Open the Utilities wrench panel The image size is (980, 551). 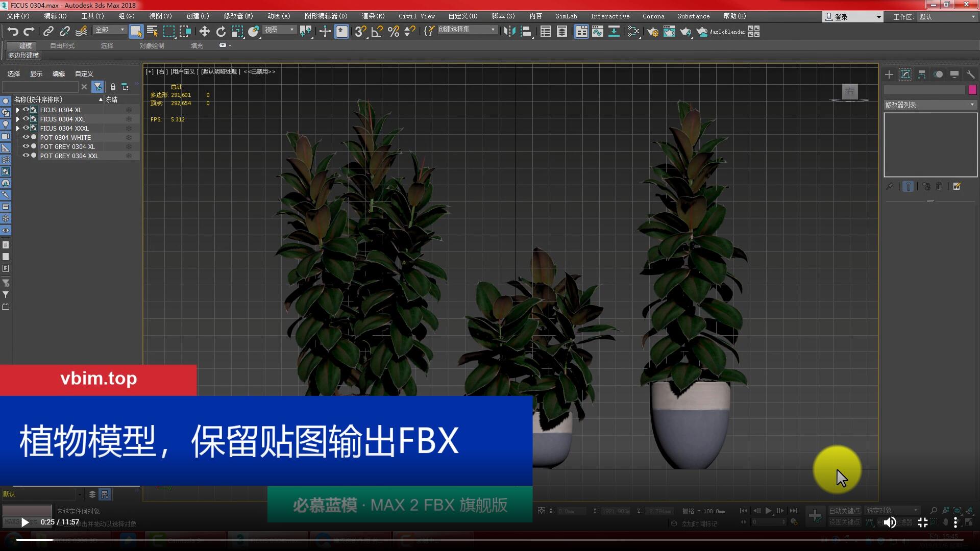970,74
